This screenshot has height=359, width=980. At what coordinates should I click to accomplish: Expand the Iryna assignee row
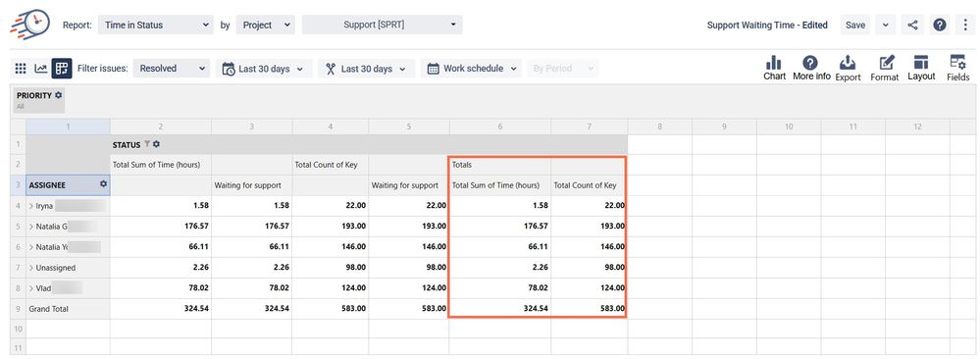(31, 206)
